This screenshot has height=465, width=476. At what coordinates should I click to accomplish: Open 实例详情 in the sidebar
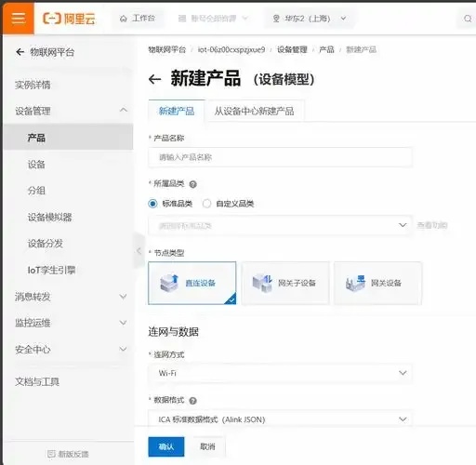click(x=33, y=85)
